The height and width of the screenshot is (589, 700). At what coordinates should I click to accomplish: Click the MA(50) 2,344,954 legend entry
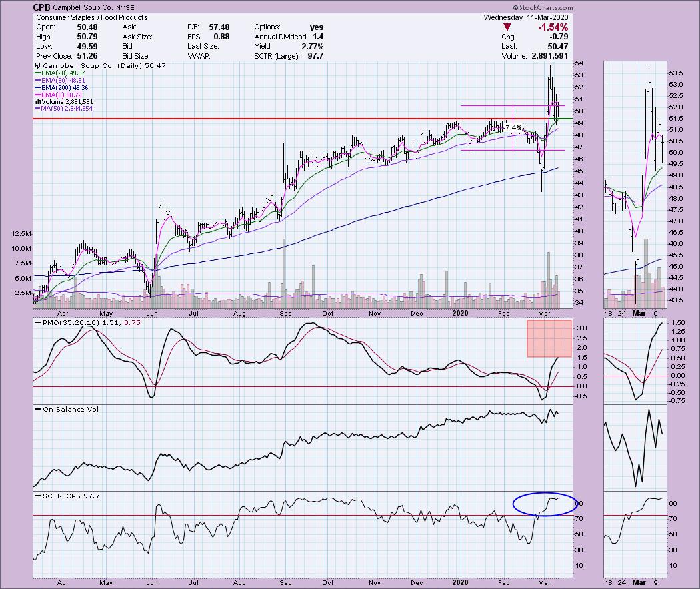pyautogui.click(x=64, y=109)
